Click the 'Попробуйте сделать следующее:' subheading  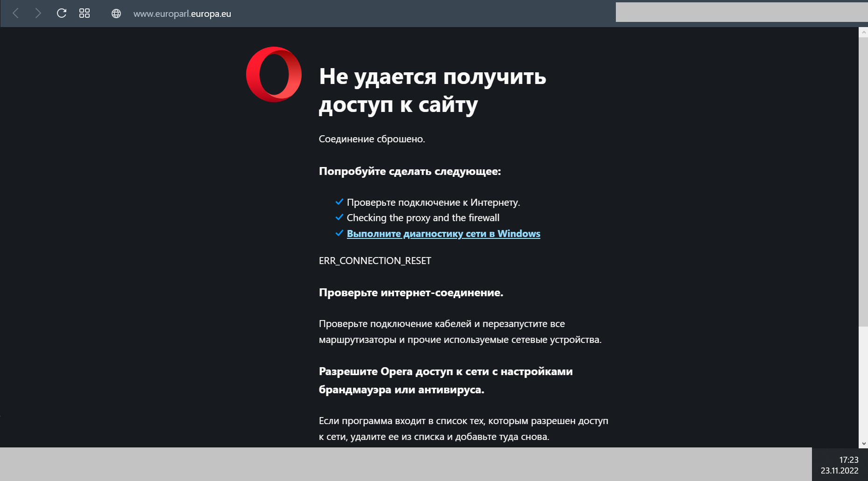tap(409, 171)
